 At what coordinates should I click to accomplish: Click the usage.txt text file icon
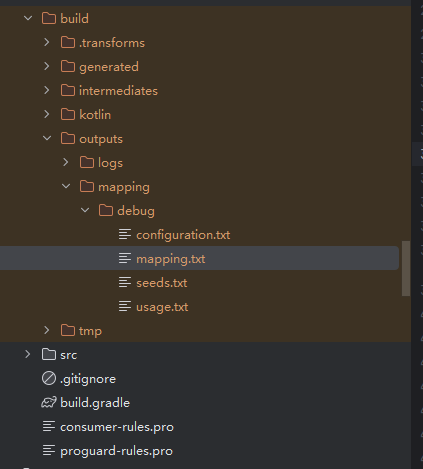125,306
